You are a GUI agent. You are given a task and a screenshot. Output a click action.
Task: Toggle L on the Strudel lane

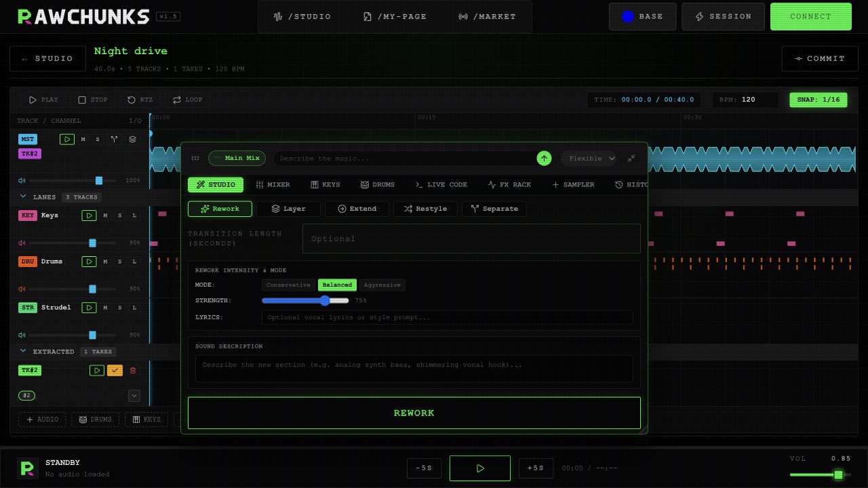point(134,308)
